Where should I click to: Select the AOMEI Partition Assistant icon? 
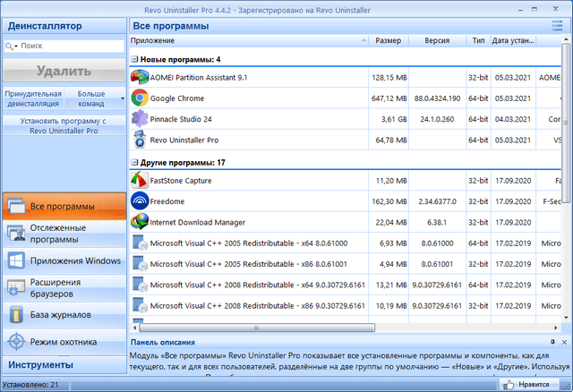[x=140, y=77]
